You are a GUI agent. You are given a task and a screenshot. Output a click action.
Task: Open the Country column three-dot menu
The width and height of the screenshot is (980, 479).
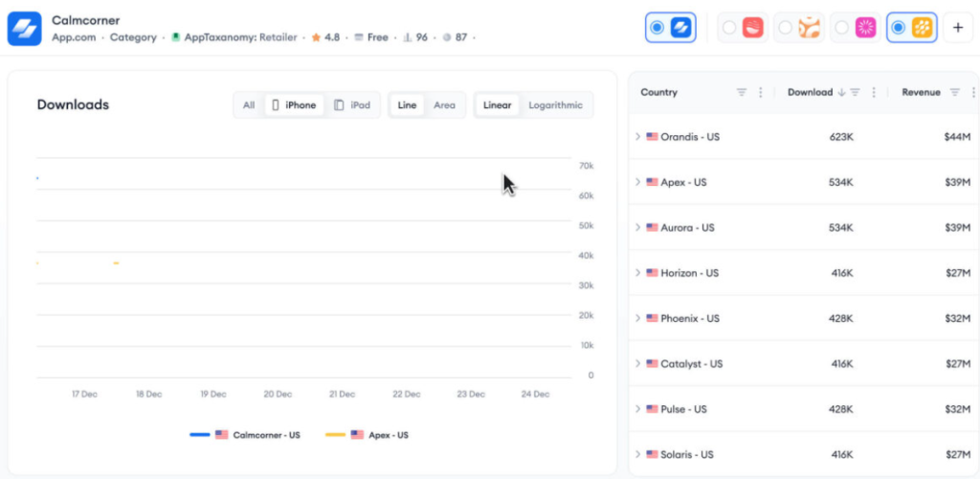pos(761,93)
